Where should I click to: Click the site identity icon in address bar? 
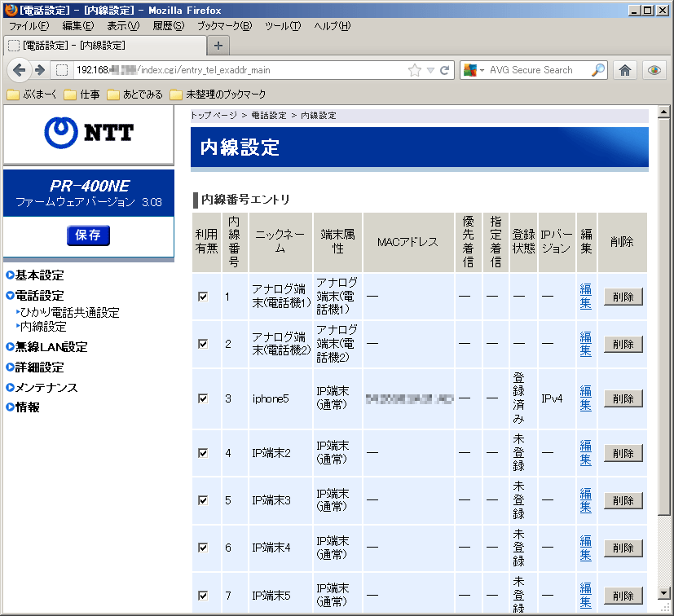[x=62, y=70]
